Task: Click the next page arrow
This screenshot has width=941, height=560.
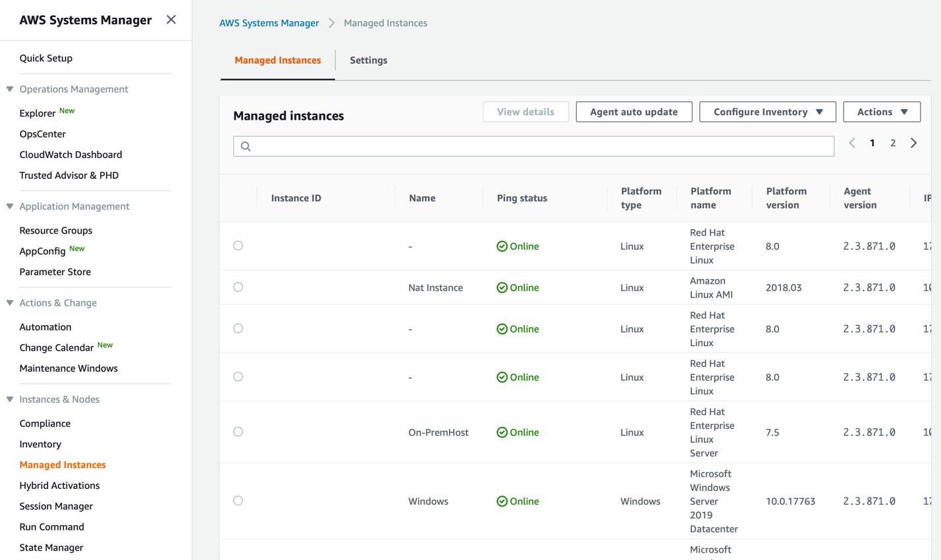Action: click(x=913, y=142)
